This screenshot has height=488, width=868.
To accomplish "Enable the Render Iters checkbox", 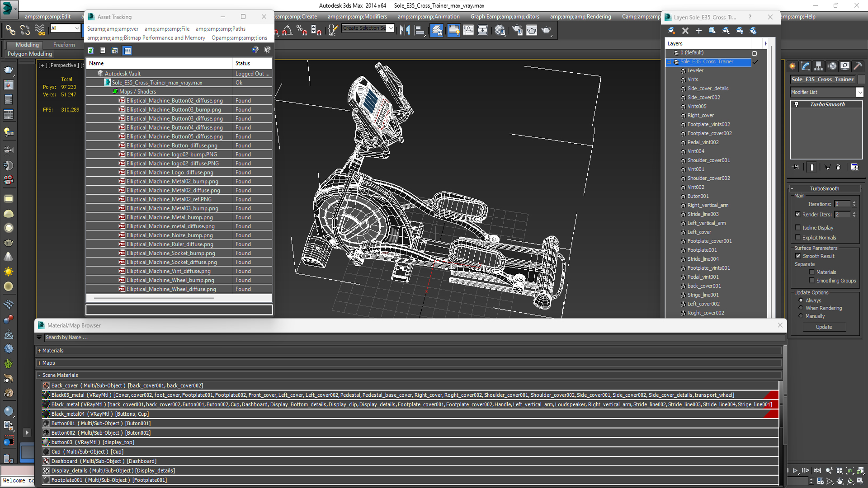I will click(x=798, y=215).
